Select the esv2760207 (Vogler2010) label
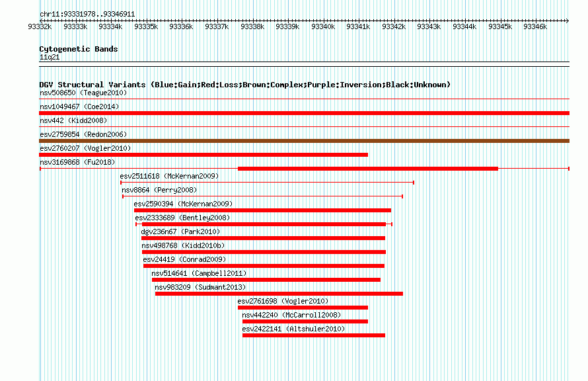The height and width of the screenshot is (381, 588). [85, 148]
